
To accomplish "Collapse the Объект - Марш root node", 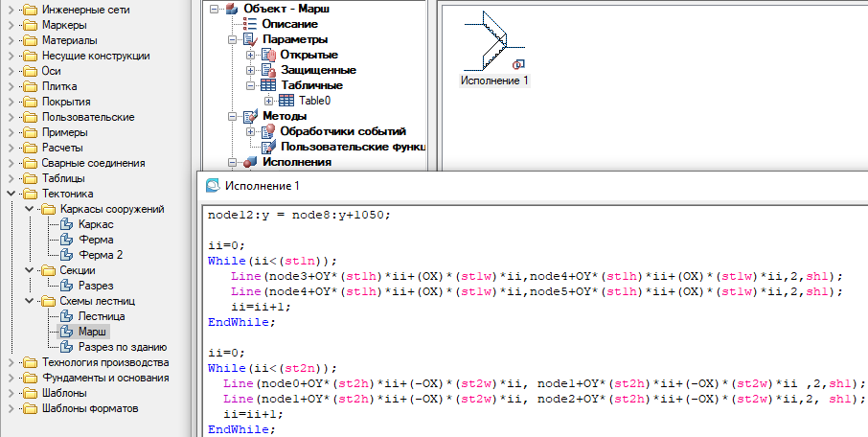I will [x=214, y=9].
